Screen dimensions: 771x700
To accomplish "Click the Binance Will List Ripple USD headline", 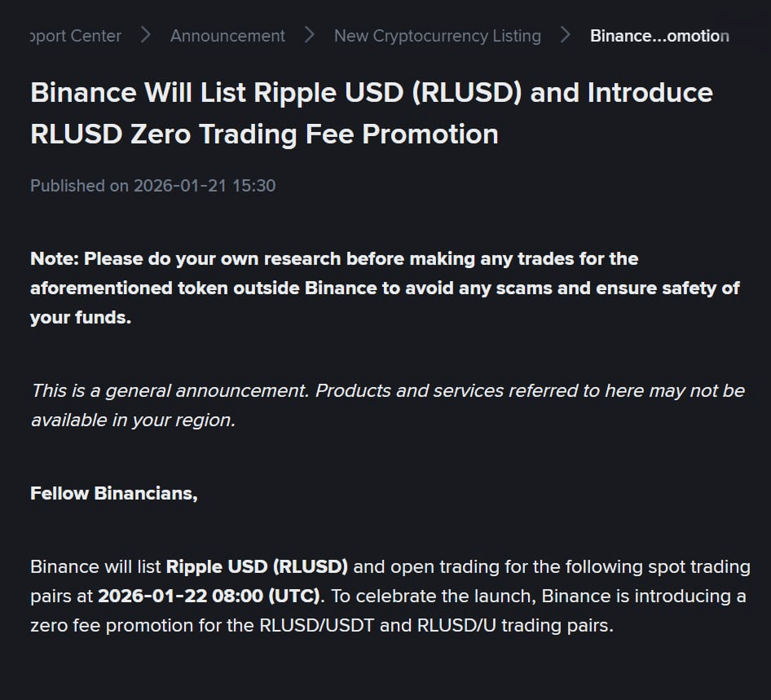I will 371,93.
